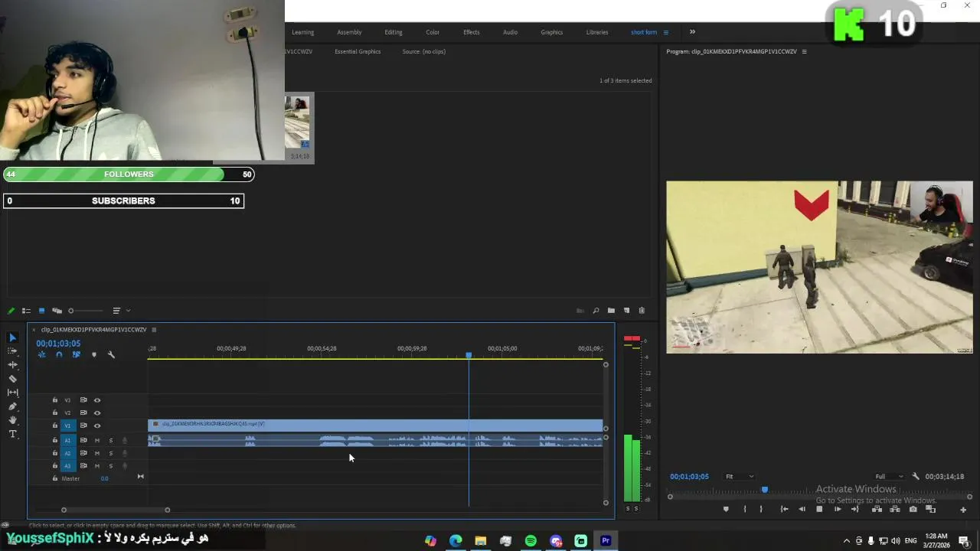Open the Program Monitor panel menu
980x551 pixels.
[x=804, y=51]
